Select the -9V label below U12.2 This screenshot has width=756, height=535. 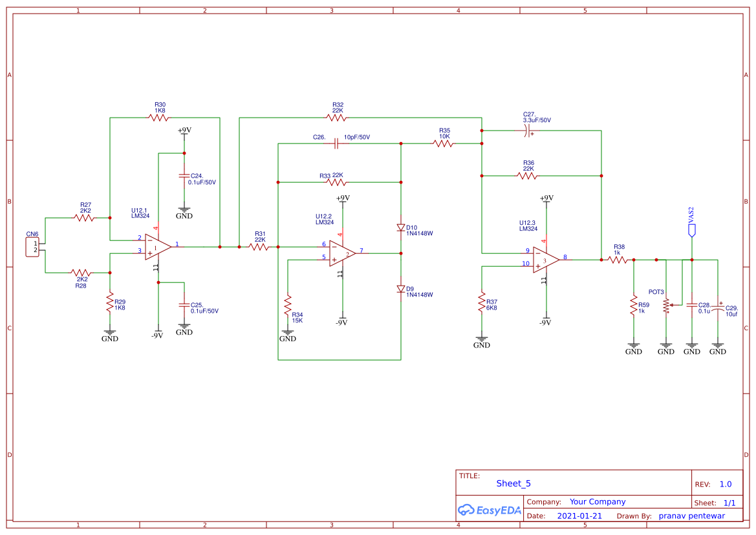point(342,322)
